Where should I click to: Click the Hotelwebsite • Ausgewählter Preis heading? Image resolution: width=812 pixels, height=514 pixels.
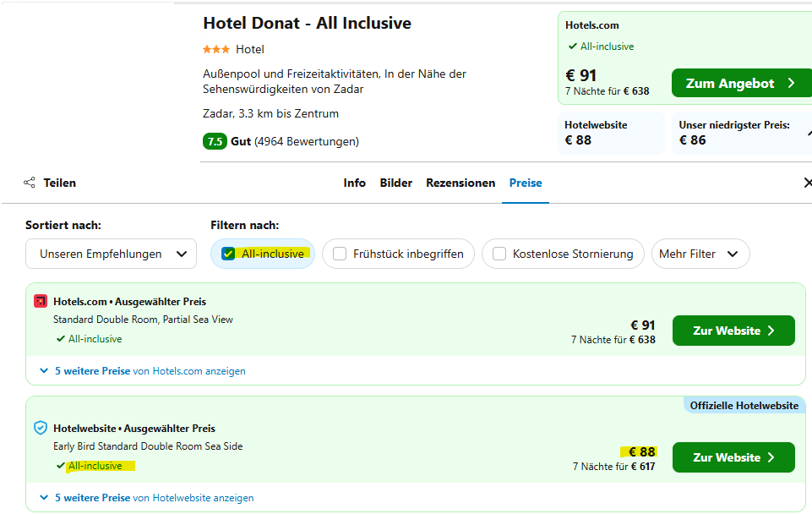point(134,429)
